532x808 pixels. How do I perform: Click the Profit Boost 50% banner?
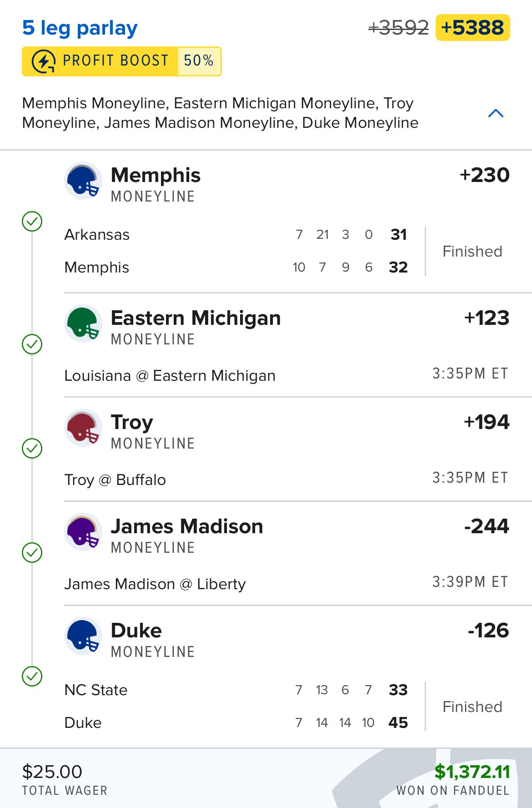(x=121, y=61)
